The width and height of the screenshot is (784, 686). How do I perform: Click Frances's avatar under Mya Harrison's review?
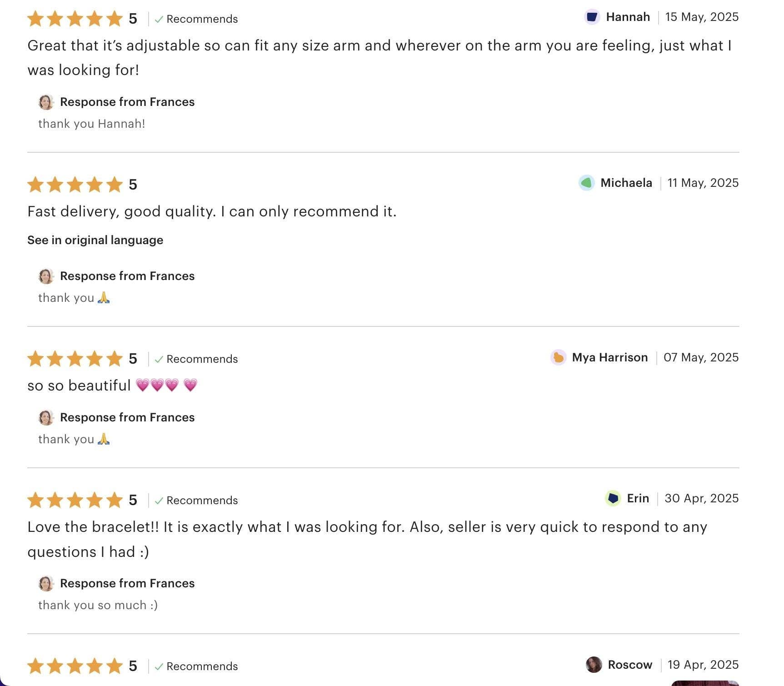(46, 417)
